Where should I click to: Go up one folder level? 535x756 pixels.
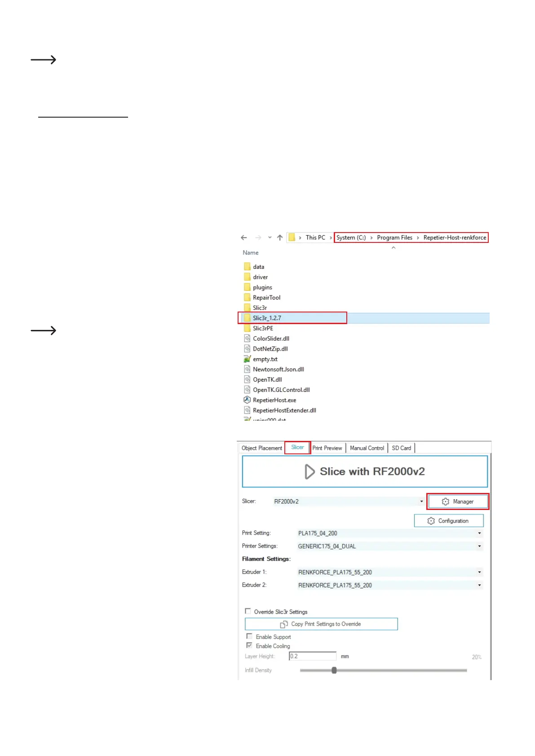click(x=280, y=237)
